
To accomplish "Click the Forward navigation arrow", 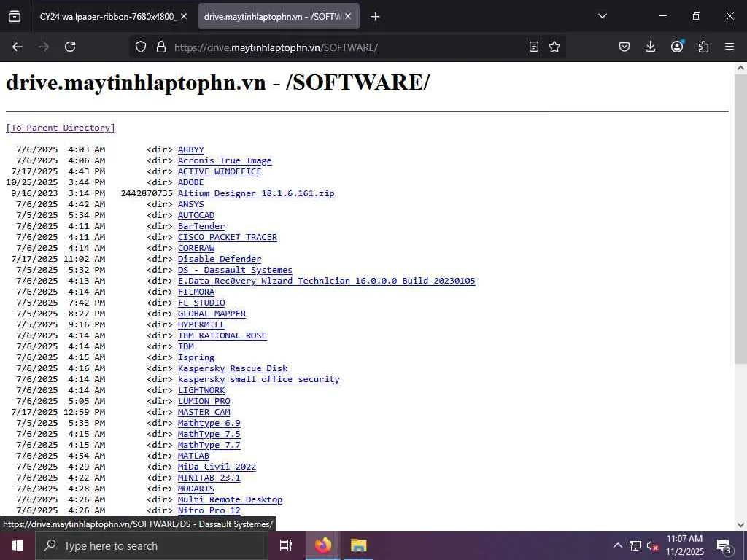I will pyautogui.click(x=44, y=47).
